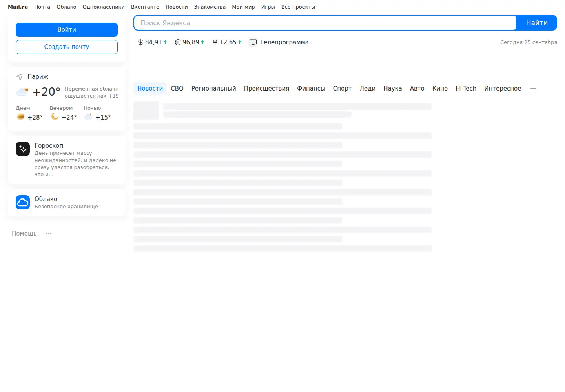Select the Спорт tab
Image resolution: width=565 pixels, height=392 pixels.
[x=342, y=89]
